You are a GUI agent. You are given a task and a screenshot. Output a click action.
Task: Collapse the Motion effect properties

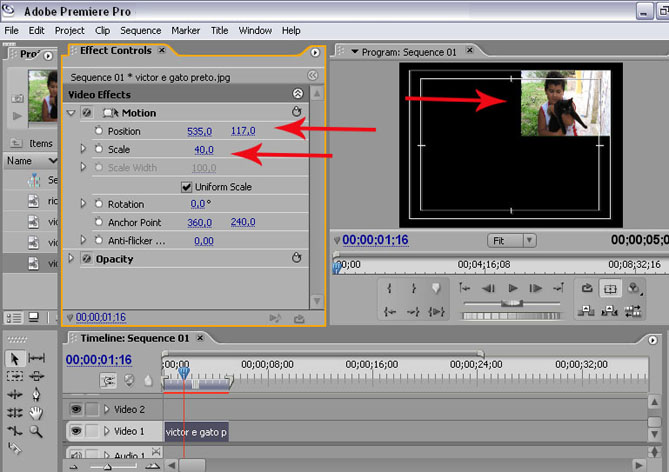[71, 113]
